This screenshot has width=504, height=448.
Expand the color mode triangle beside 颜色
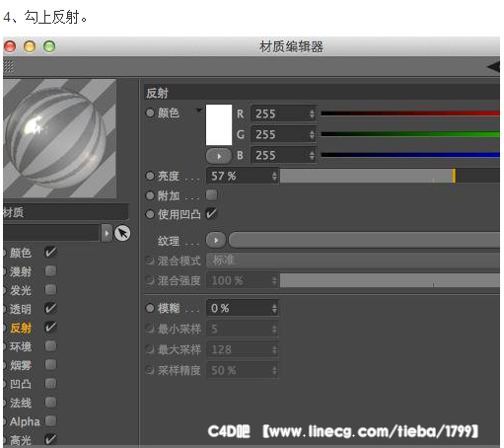coord(198,111)
